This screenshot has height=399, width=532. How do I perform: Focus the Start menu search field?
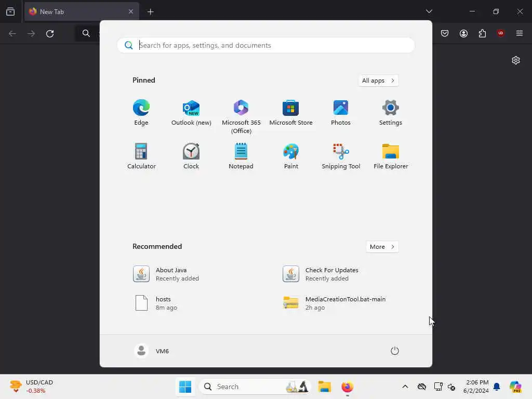[266, 45]
